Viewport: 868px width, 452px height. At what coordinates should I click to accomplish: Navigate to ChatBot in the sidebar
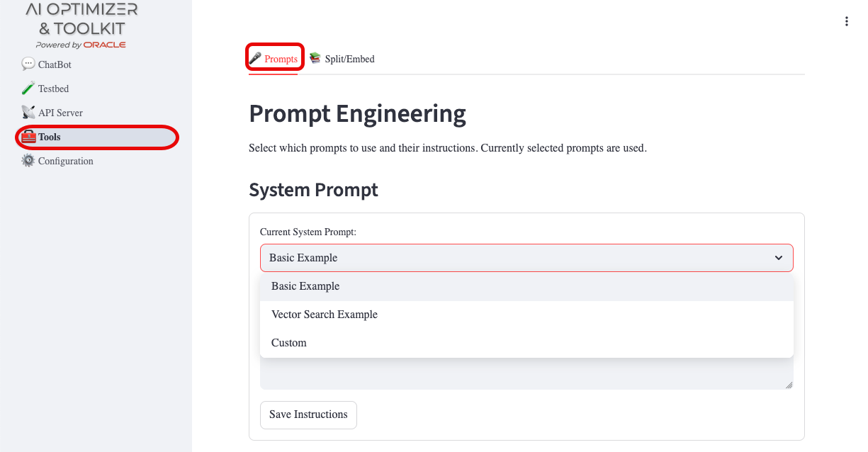pos(53,64)
